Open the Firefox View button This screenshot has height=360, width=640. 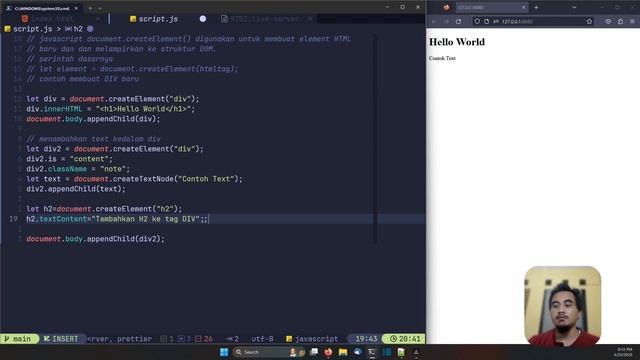pos(446,7)
